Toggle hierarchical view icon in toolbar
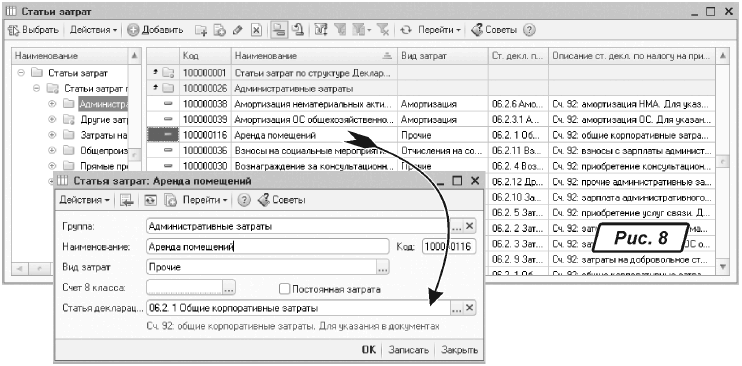This screenshot has height=366, width=742. (280, 30)
